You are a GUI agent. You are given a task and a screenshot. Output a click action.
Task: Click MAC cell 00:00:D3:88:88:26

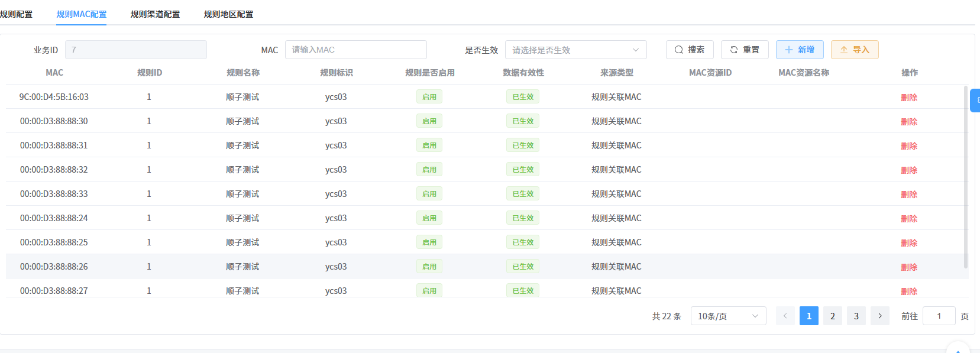click(x=54, y=267)
